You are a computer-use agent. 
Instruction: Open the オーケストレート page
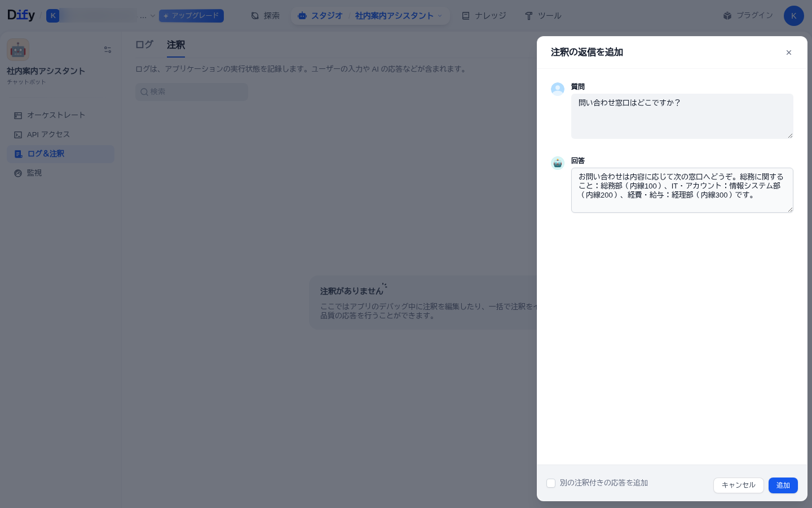click(x=61, y=115)
